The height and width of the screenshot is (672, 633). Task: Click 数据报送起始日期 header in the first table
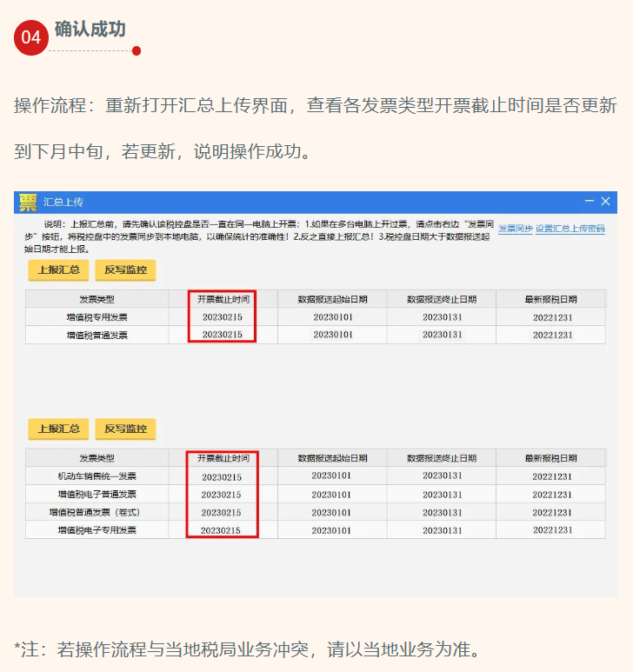pyautogui.click(x=332, y=299)
